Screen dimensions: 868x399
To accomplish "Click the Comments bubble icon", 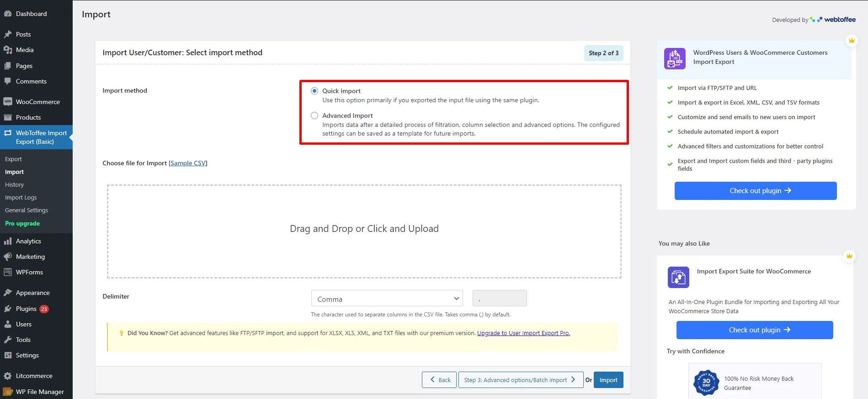I will (x=8, y=81).
